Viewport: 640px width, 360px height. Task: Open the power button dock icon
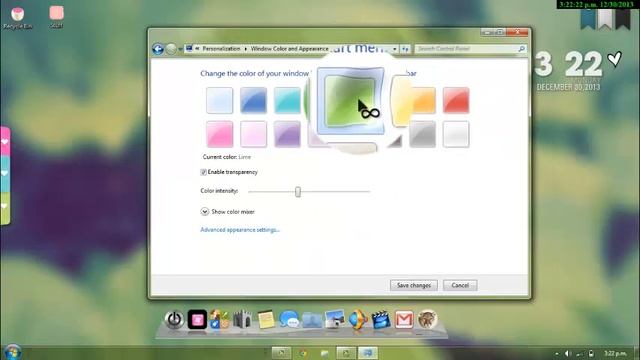[x=174, y=319]
